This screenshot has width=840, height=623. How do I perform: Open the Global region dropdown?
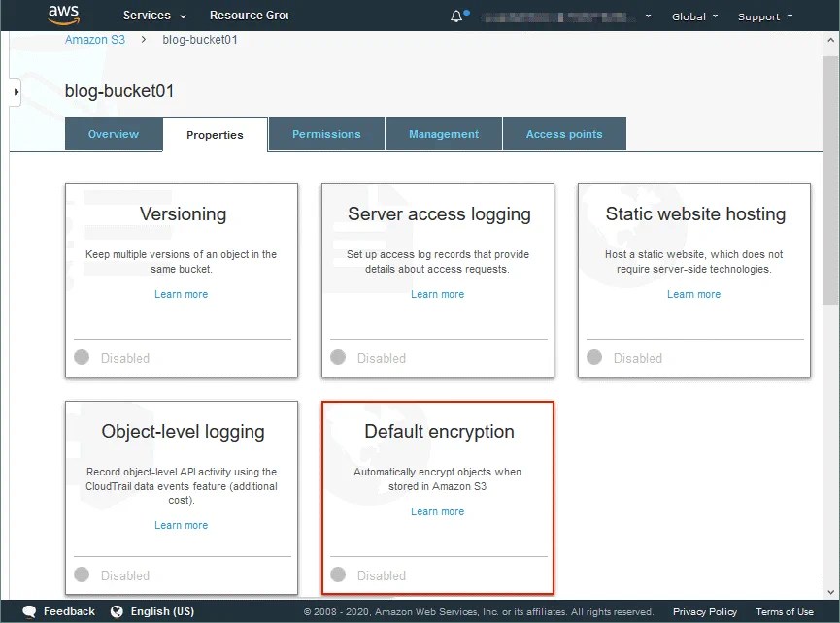pyautogui.click(x=692, y=16)
